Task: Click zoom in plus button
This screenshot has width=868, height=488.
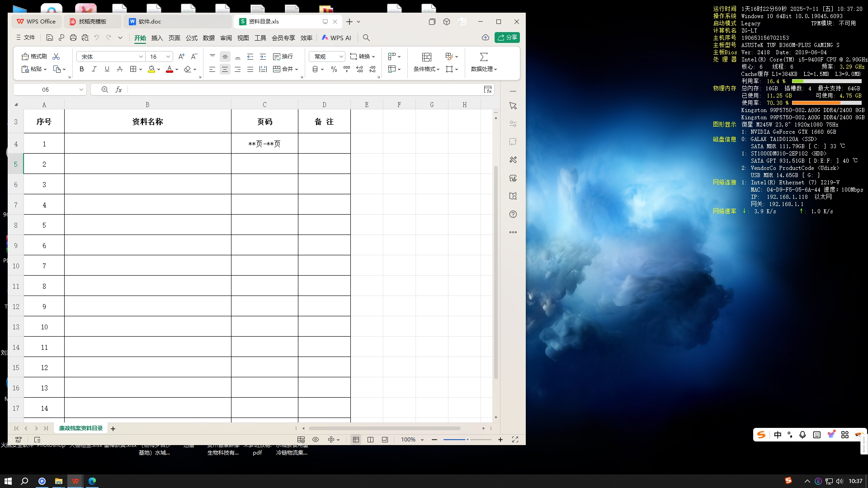Action: tap(500, 440)
